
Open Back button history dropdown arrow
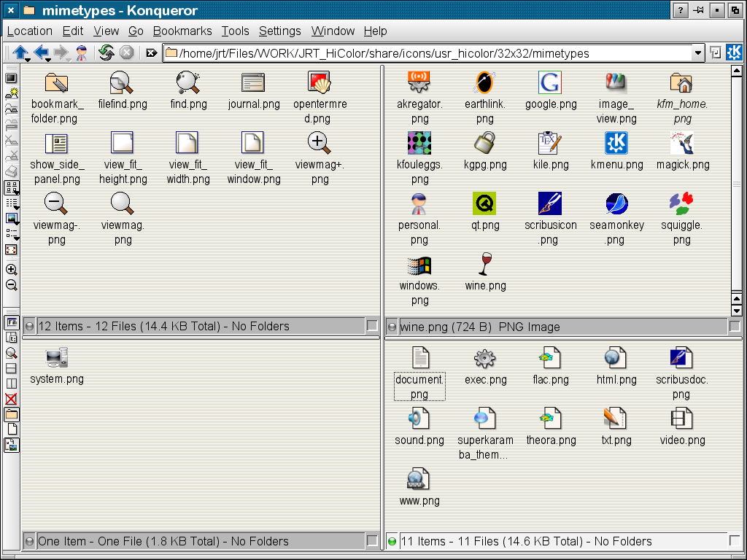point(48,59)
